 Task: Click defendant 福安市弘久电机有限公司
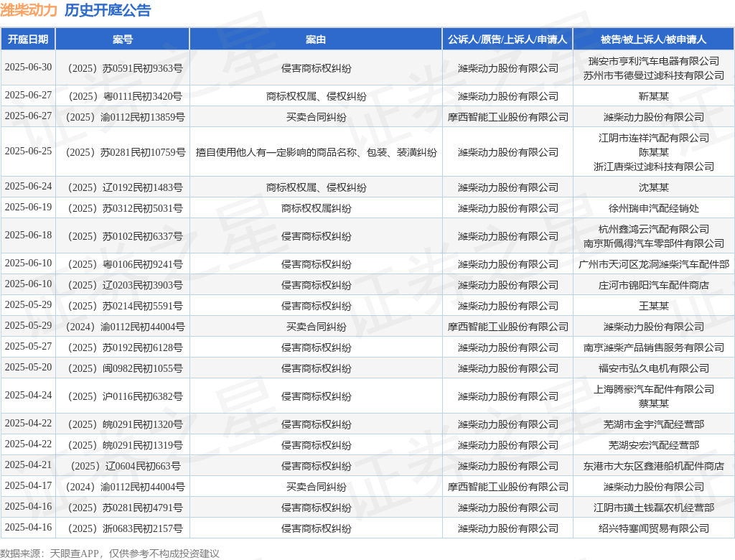coord(653,368)
